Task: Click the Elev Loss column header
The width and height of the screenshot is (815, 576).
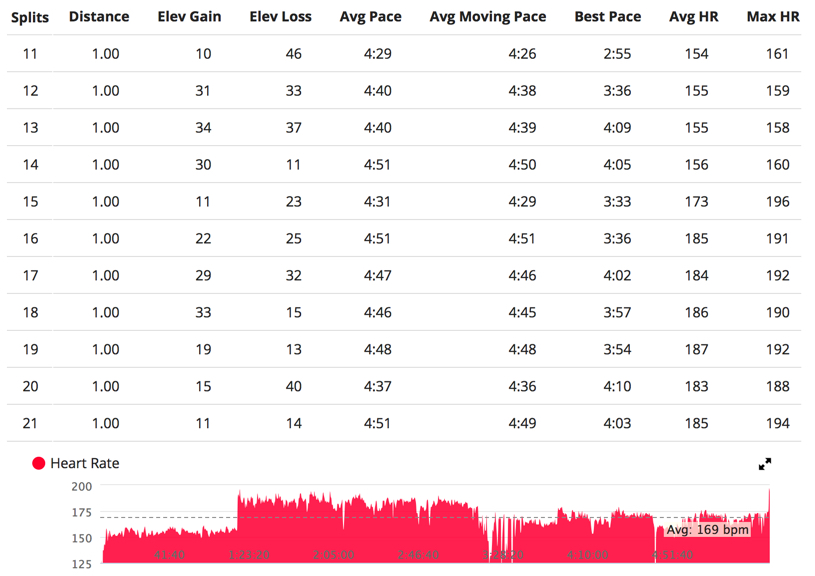Action: point(280,17)
